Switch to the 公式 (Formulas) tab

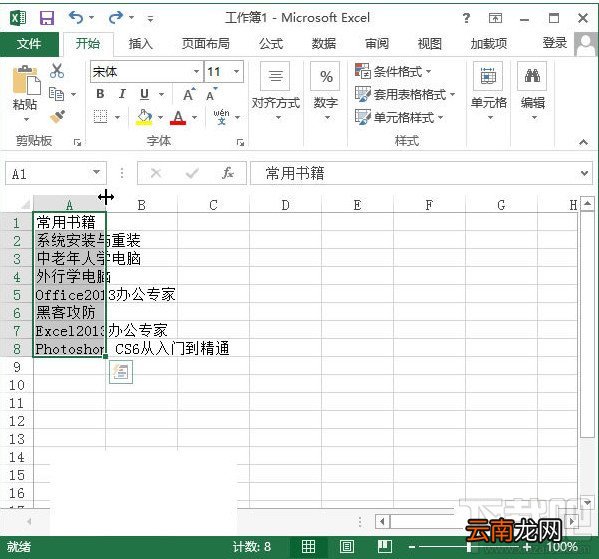click(x=271, y=44)
